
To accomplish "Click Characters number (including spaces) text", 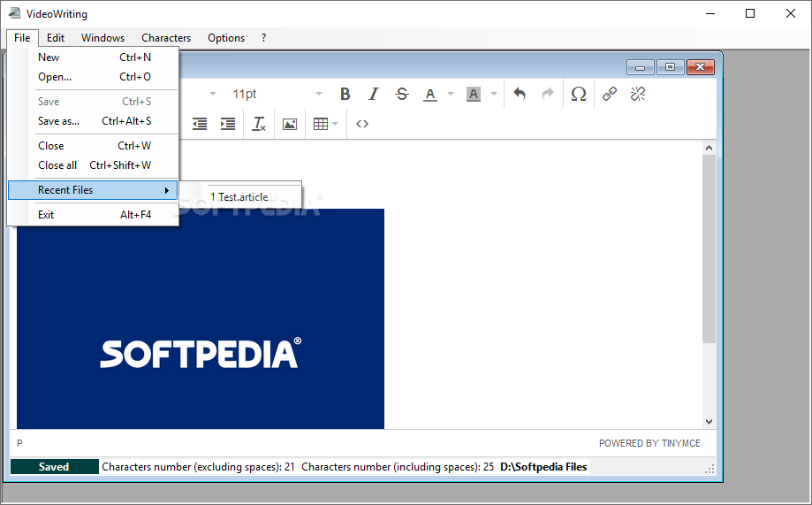I will coord(398,467).
